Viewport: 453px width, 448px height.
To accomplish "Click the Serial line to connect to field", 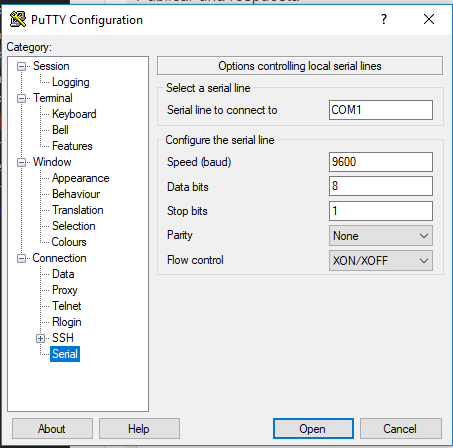I will 381,110.
